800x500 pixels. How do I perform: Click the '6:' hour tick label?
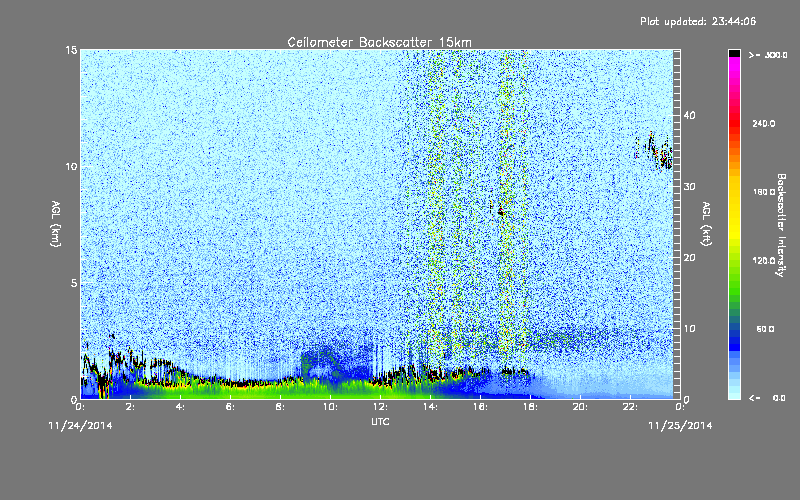coord(230,407)
